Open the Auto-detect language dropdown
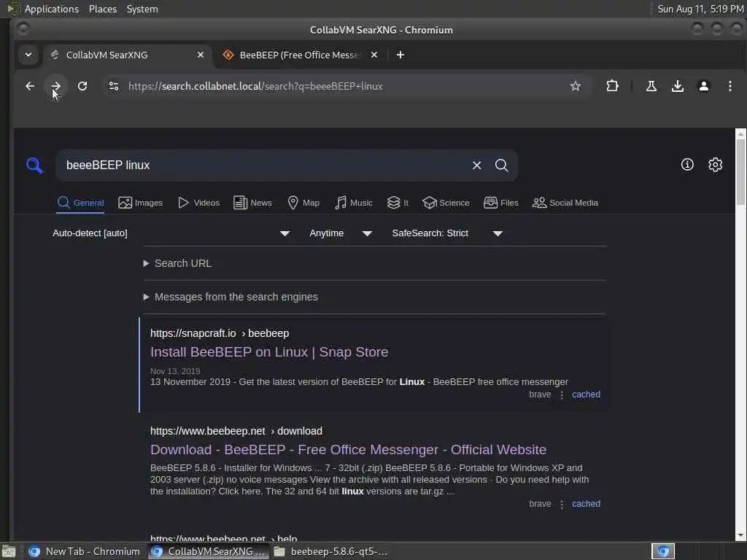Viewport: 747px width, 560px height. (x=171, y=233)
